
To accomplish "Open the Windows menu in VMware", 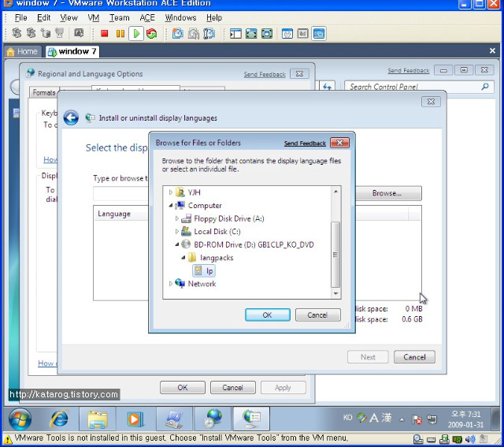I will click(180, 17).
